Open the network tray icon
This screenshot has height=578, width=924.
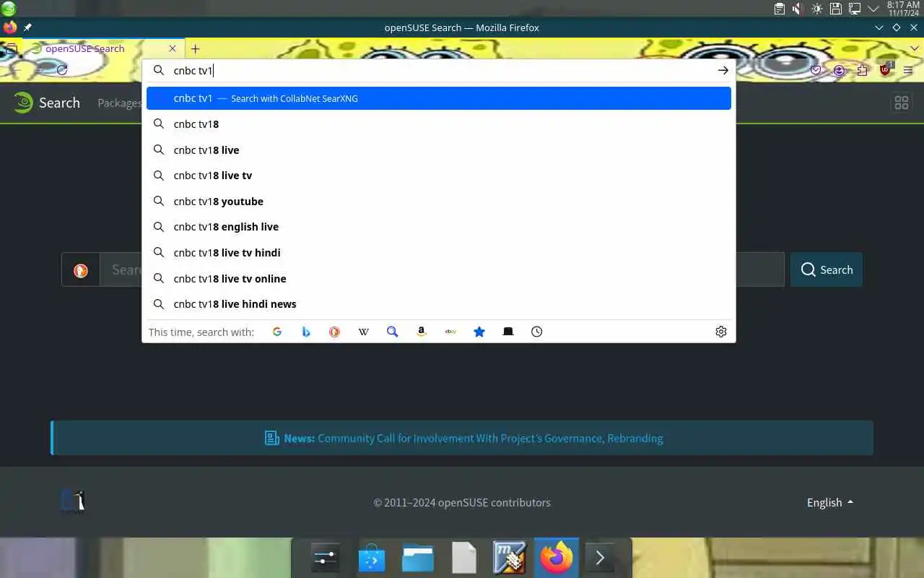pos(855,9)
